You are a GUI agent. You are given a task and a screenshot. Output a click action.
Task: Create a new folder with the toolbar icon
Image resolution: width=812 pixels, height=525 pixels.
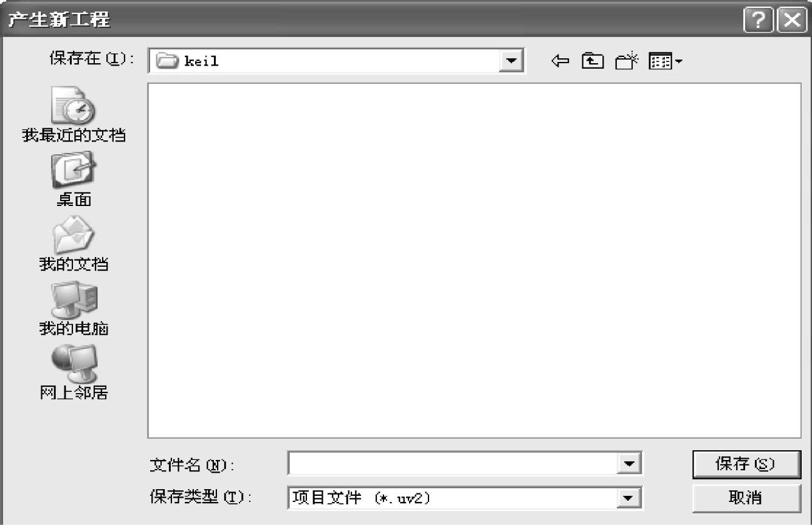point(627,61)
